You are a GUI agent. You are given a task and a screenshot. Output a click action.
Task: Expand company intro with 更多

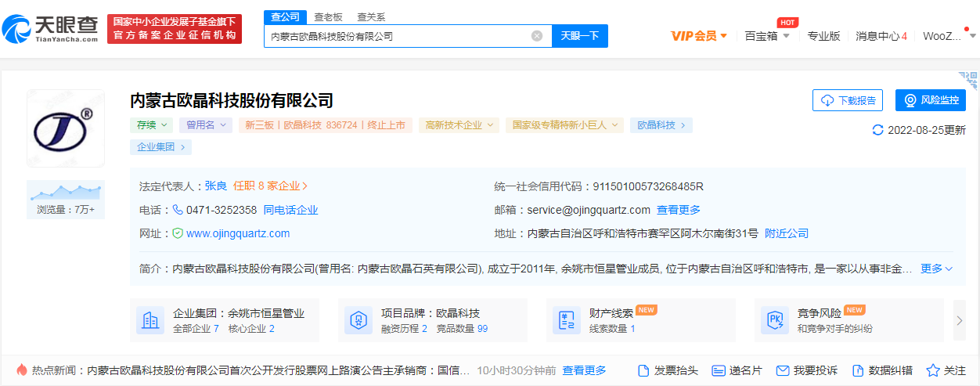click(936, 269)
